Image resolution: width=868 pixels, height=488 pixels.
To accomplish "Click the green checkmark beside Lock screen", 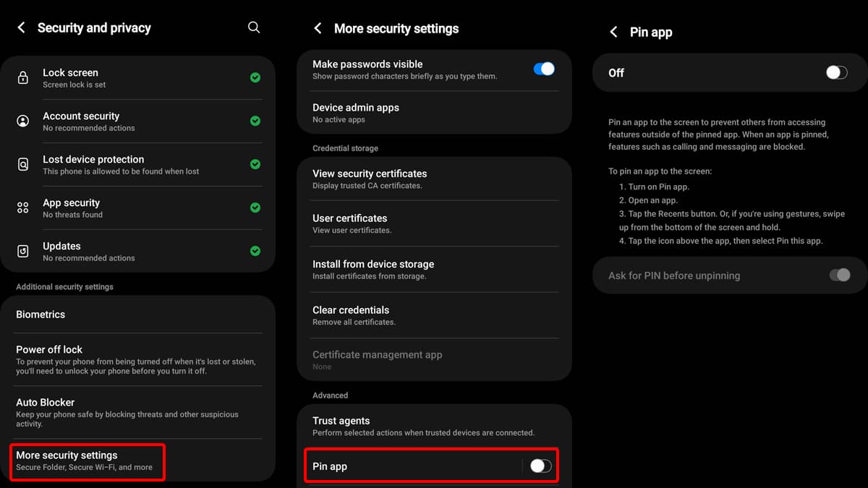I will click(255, 77).
